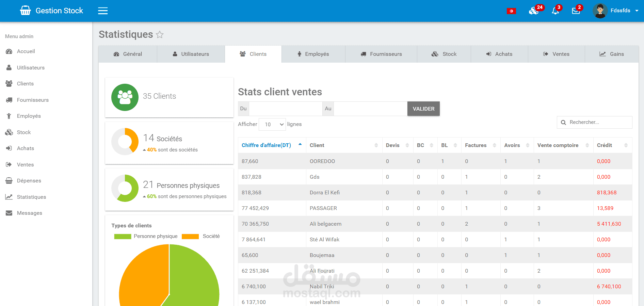
Task: Click the green 35 Clients group icon
Action: [125, 97]
